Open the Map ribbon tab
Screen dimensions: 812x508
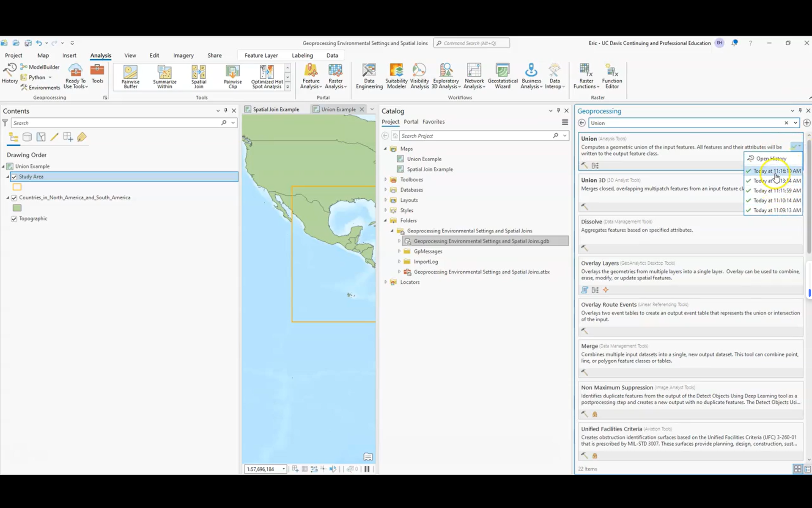pyautogui.click(x=43, y=55)
